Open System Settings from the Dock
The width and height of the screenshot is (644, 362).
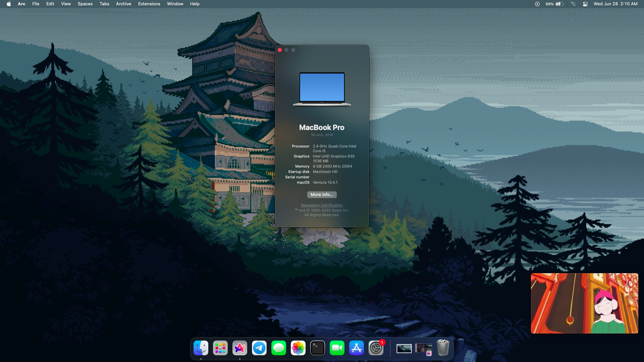pyautogui.click(x=376, y=348)
